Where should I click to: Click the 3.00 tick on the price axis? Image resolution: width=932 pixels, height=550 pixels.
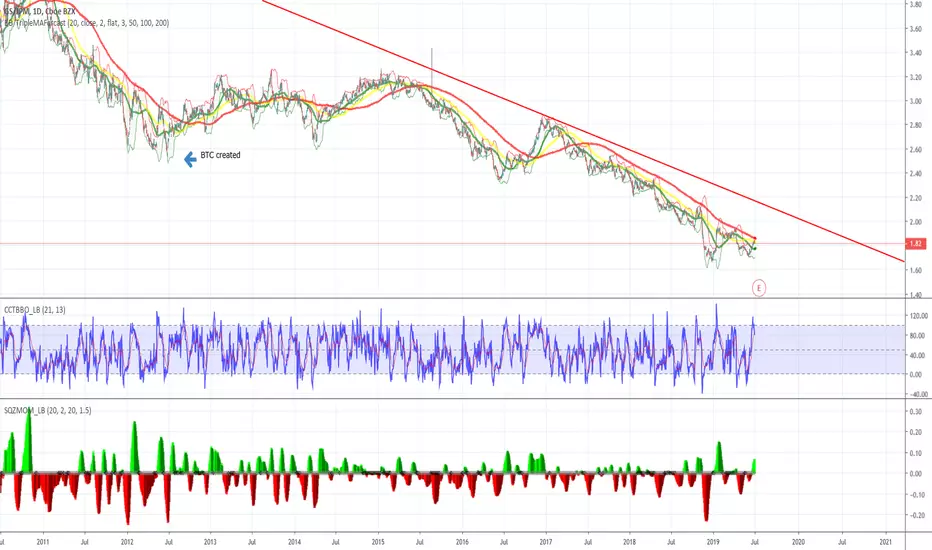(x=916, y=101)
